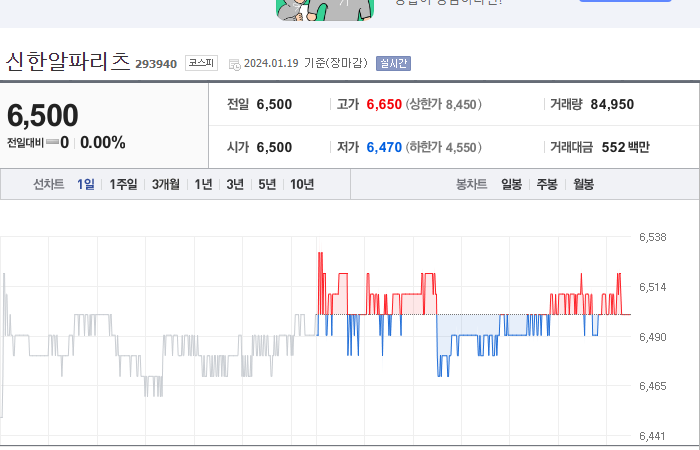Screen dimensions: 700x450
Task: Select the 월봉 candle chart
Action: coord(583,184)
